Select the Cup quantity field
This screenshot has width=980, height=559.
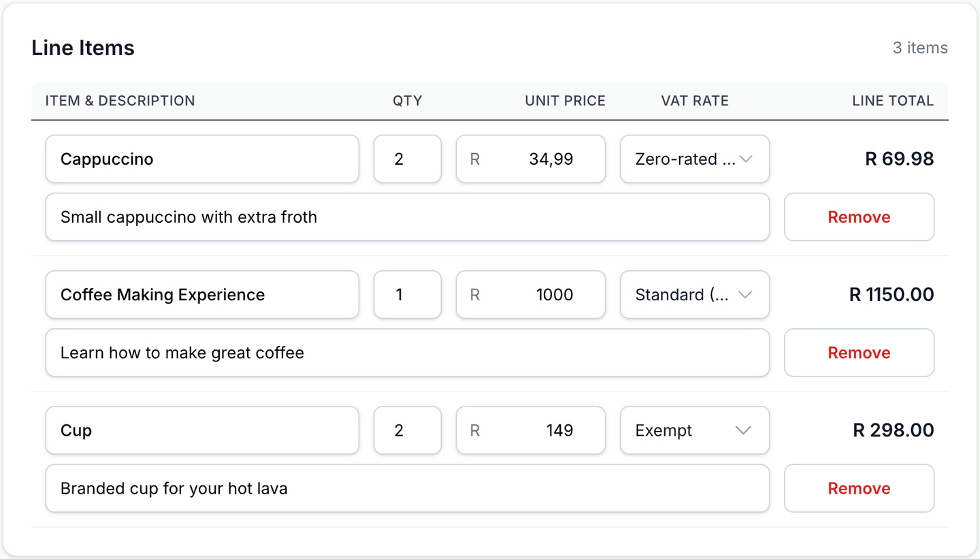407,430
